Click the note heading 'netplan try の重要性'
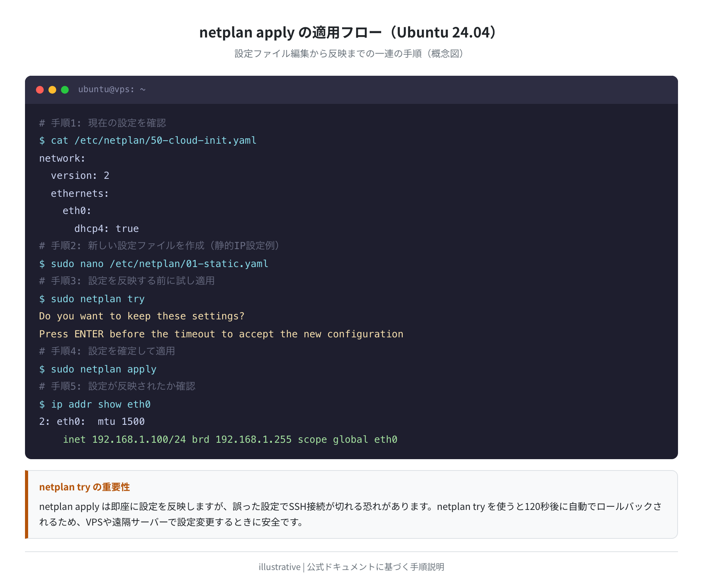The width and height of the screenshot is (703, 588). 84,487
